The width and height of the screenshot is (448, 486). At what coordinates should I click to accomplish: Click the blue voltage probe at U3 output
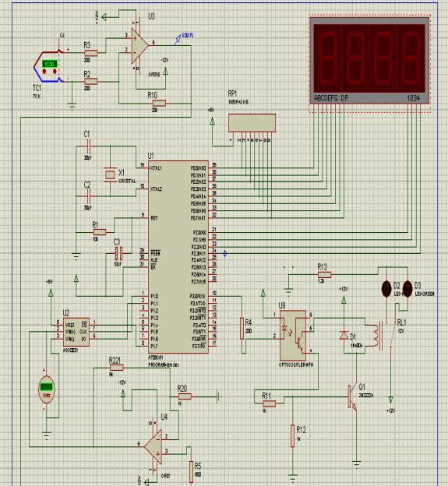pos(178,39)
